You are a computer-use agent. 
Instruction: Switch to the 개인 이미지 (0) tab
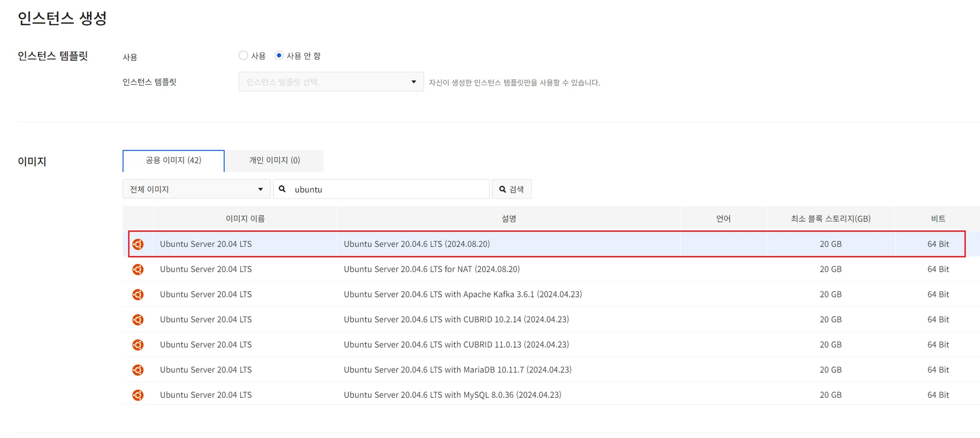tap(275, 161)
